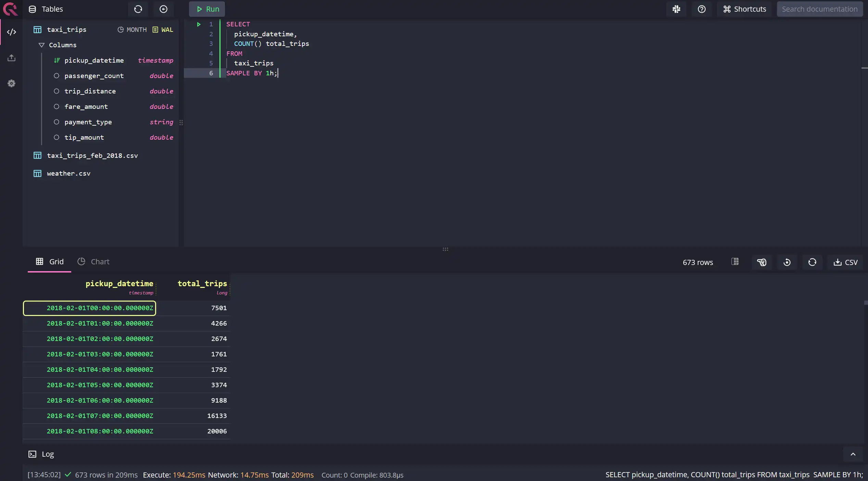Select the Grid tab
The height and width of the screenshot is (481, 868).
coord(50,262)
